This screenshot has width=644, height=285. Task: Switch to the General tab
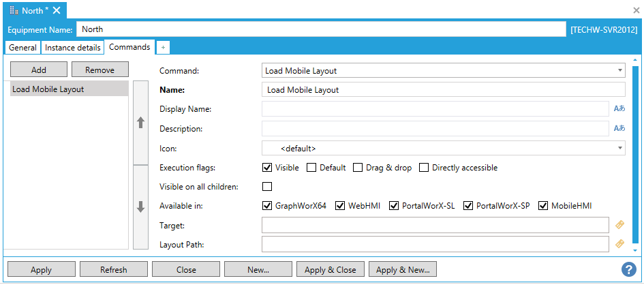[22, 48]
